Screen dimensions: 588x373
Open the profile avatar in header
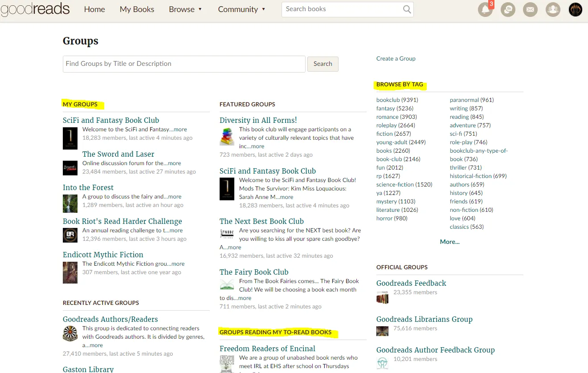point(576,9)
